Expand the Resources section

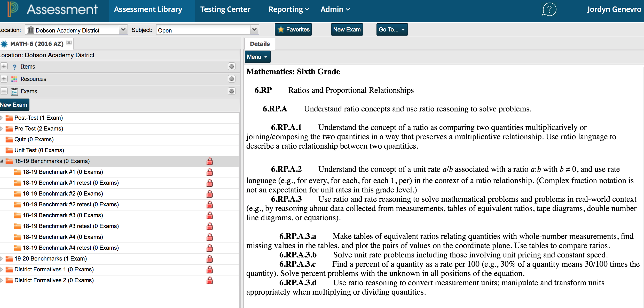tap(4, 79)
